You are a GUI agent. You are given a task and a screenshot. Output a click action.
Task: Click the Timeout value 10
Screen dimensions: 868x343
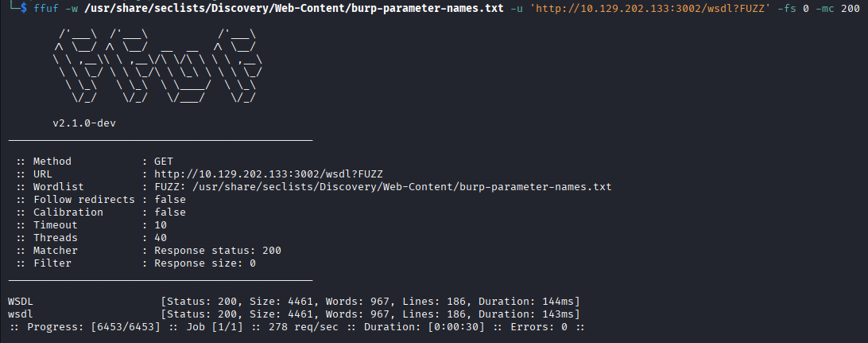pos(160,225)
